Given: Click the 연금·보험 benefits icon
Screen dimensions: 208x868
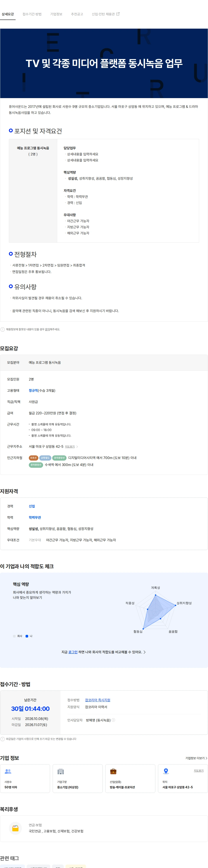Looking at the screenshot, I should tap(15, 828).
